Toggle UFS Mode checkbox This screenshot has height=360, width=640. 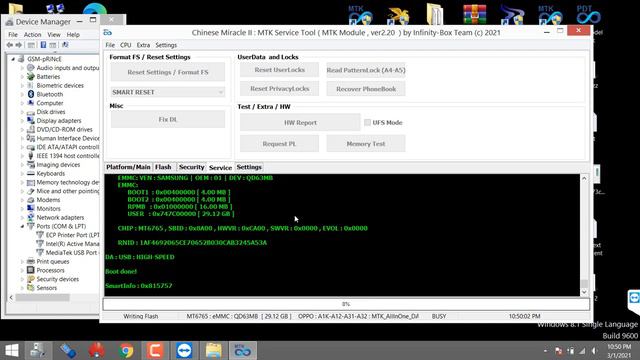coord(367,122)
